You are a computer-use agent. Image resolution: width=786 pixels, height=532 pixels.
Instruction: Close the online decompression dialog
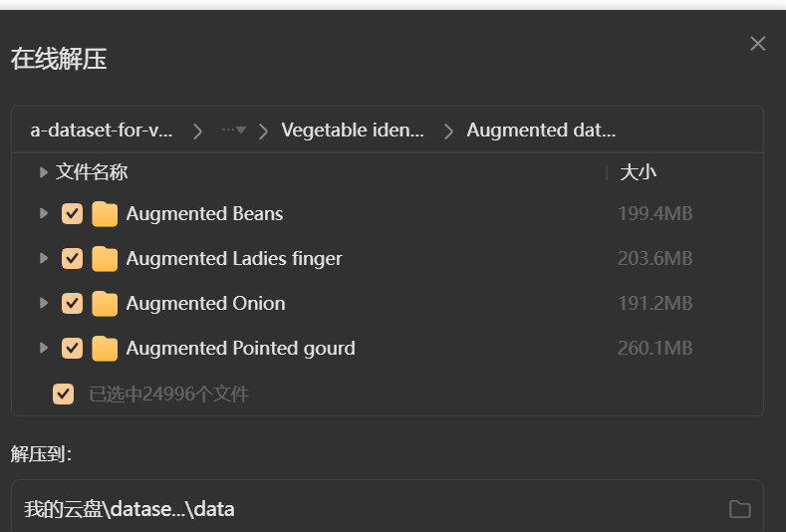coord(758,44)
